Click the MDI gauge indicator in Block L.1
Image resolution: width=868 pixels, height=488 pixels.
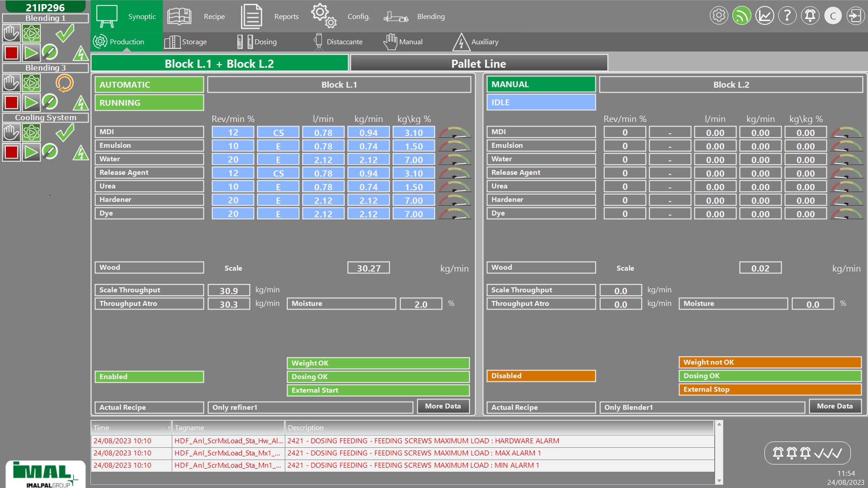coord(454,132)
